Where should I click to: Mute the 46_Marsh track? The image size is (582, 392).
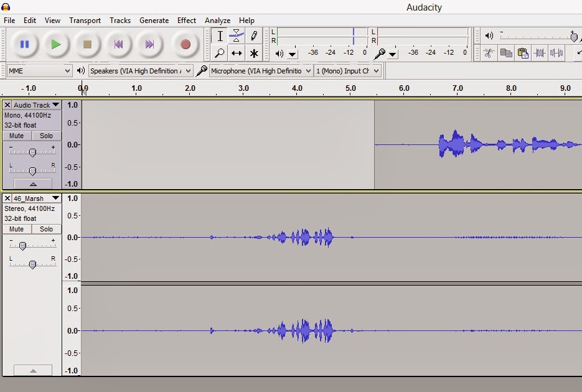(x=16, y=229)
